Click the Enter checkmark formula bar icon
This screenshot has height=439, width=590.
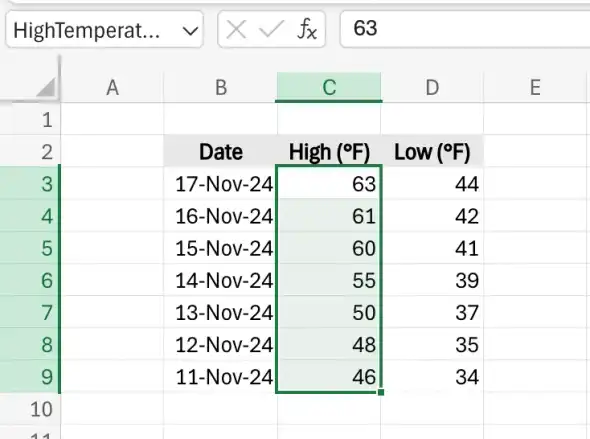pos(271,29)
